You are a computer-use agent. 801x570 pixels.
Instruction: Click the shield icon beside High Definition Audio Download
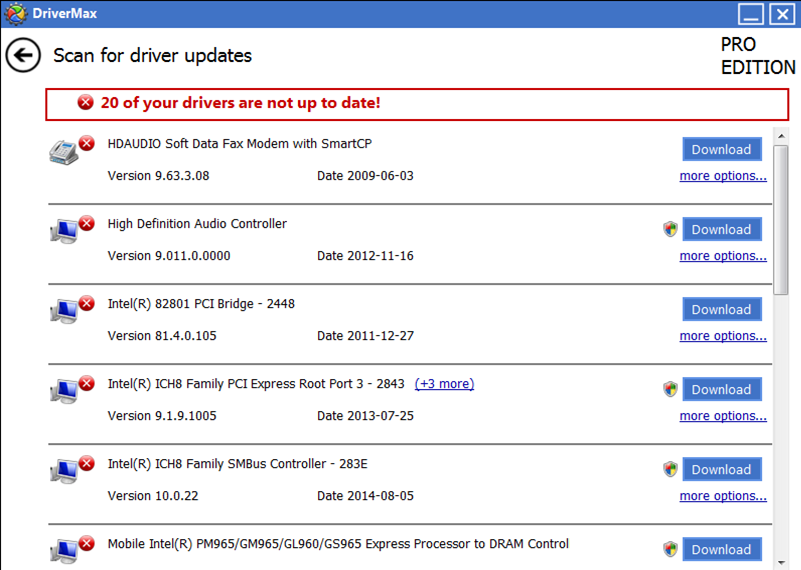[x=670, y=229]
